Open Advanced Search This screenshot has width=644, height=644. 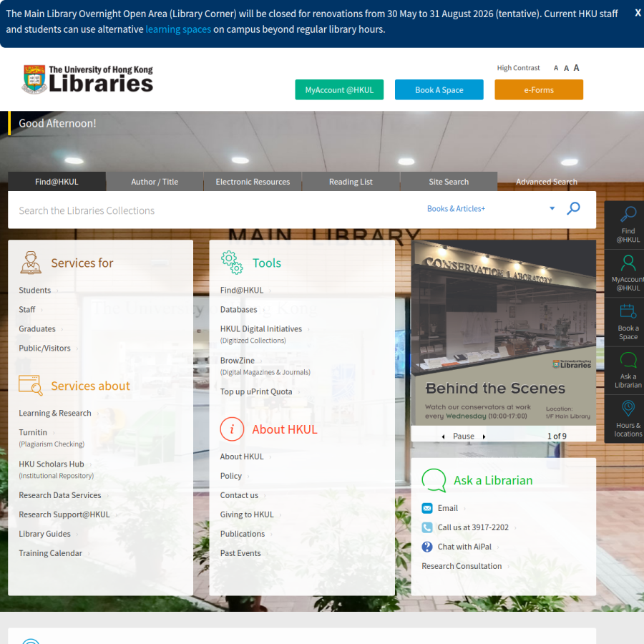click(x=546, y=182)
